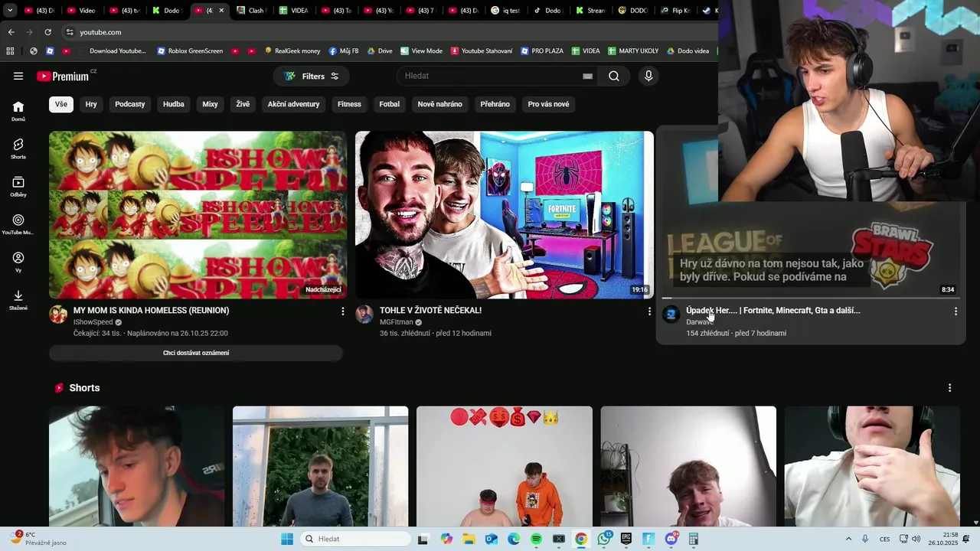Click the YouTube search input field
Image resolution: width=980 pixels, height=551 pixels.
pyautogui.click(x=490, y=76)
